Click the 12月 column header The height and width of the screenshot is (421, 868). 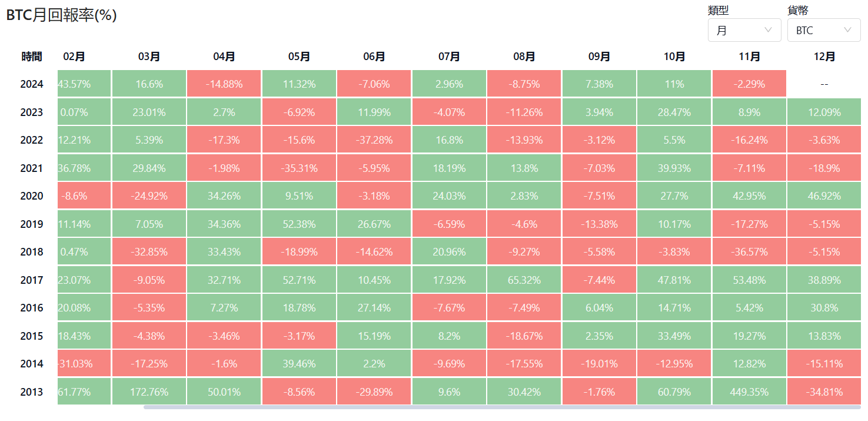[824, 57]
